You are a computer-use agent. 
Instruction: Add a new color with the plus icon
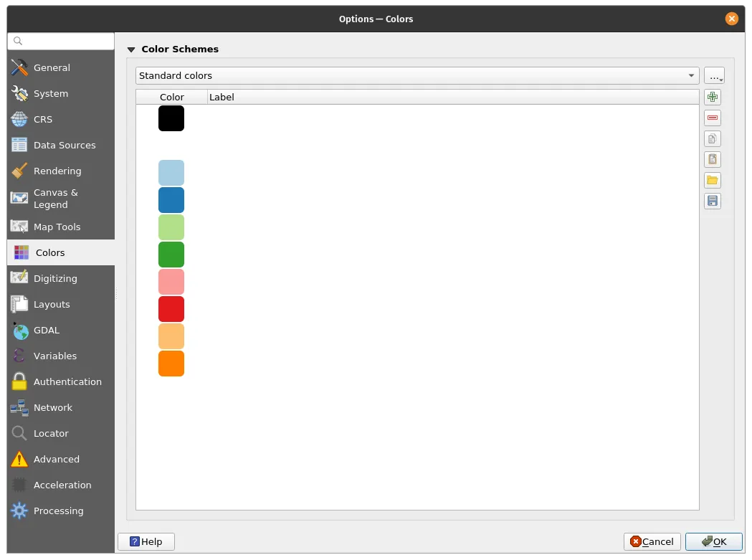click(x=712, y=97)
